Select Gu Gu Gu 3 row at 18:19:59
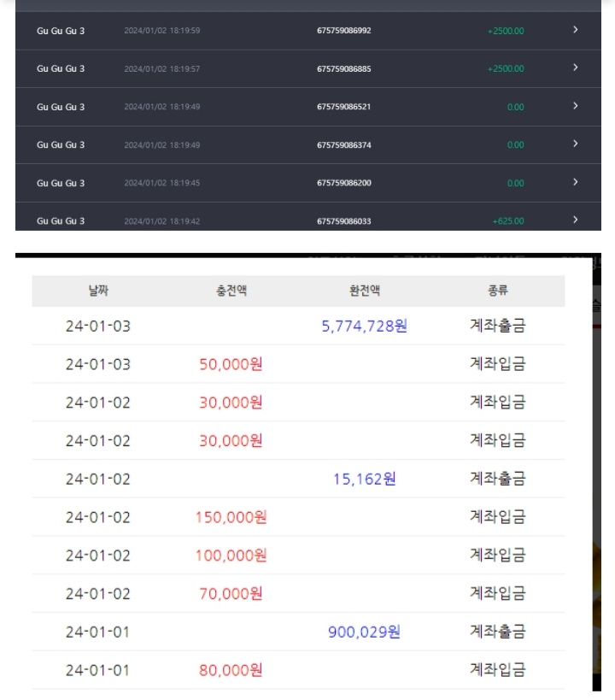This screenshot has width=615, height=700. [308, 31]
